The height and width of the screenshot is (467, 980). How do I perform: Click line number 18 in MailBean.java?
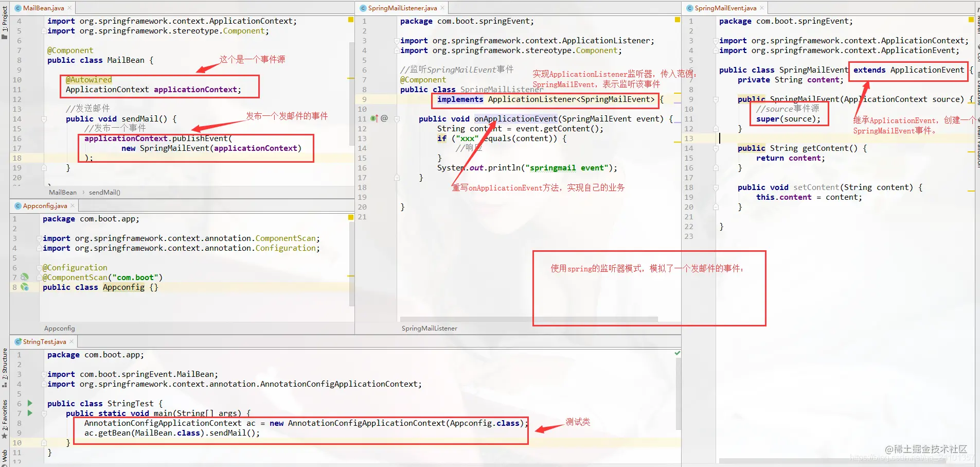[x=17, y=158]
